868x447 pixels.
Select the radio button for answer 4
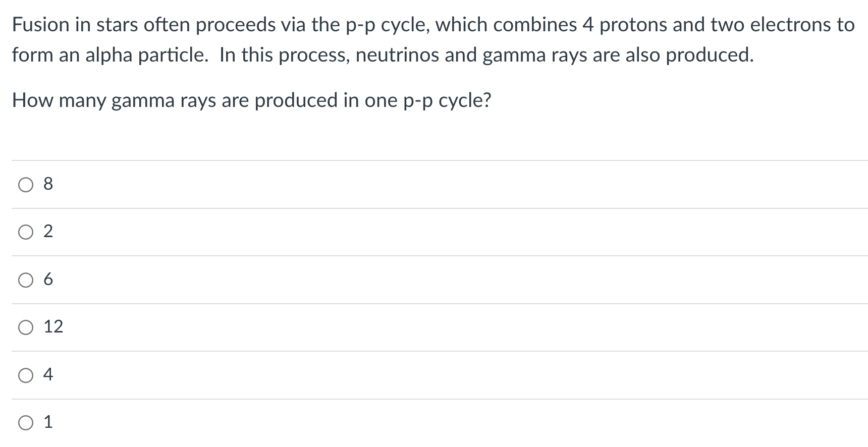(x=25, y=374)
